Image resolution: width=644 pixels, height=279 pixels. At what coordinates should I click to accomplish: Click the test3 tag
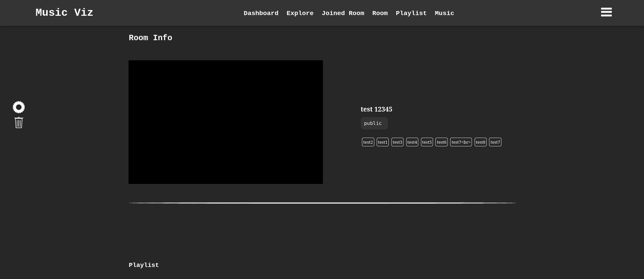[397, 142]
